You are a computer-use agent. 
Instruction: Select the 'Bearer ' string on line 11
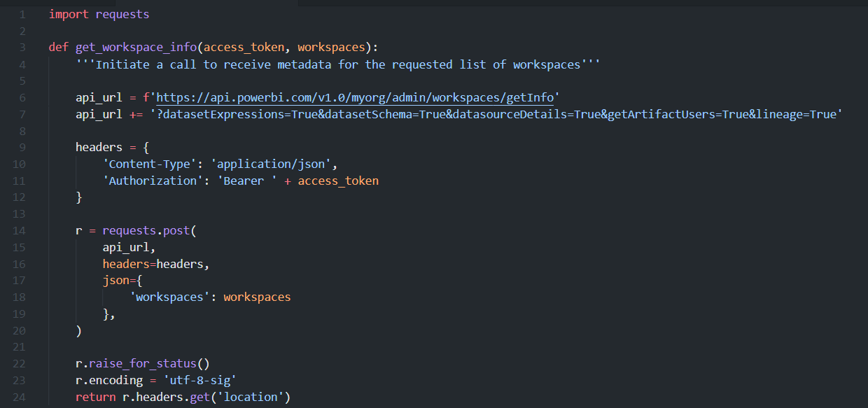coord(245,180)
